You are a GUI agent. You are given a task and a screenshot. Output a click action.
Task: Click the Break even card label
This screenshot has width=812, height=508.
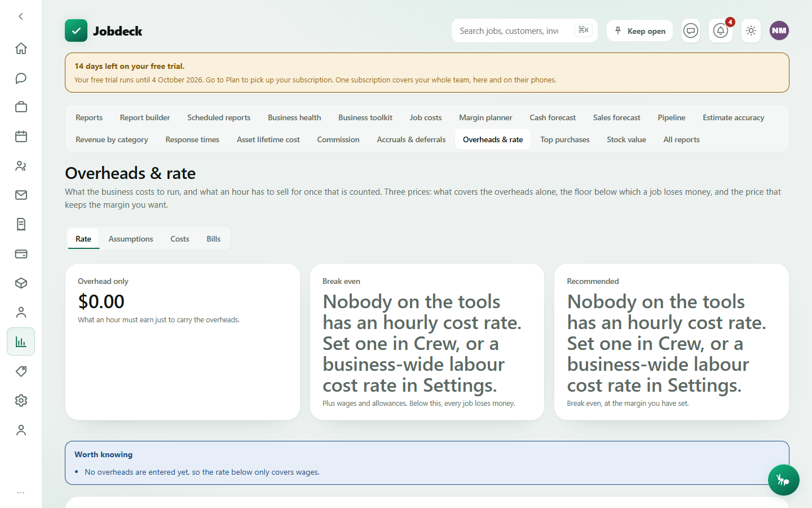pos(341,281)
